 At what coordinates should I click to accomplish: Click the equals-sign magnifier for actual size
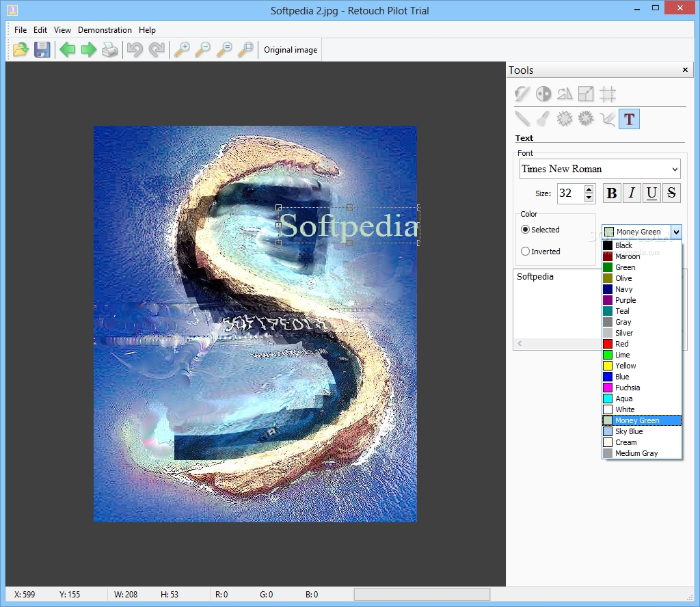(224, 49)
